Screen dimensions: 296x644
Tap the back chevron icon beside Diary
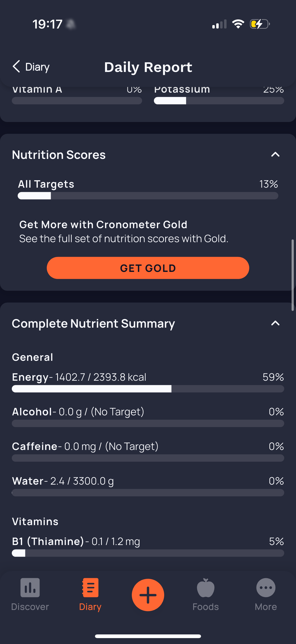pyautogui.click(x=16, y=67)
